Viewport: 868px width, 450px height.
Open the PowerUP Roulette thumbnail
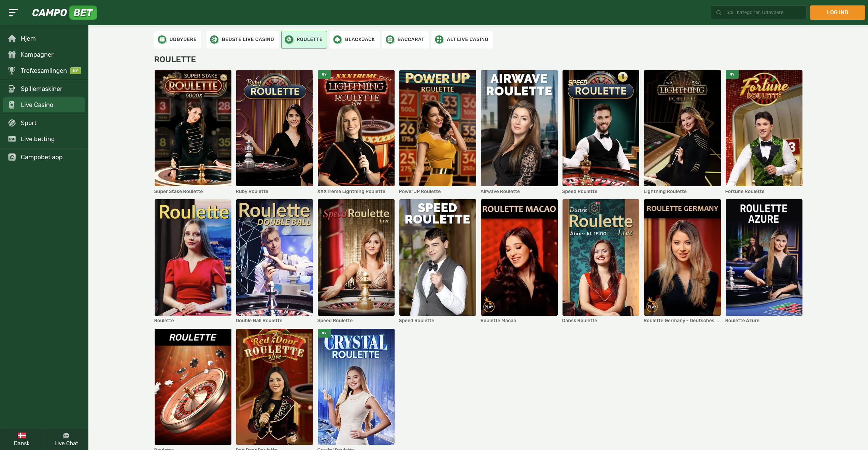pyautogui.click(x=438, y=128)
